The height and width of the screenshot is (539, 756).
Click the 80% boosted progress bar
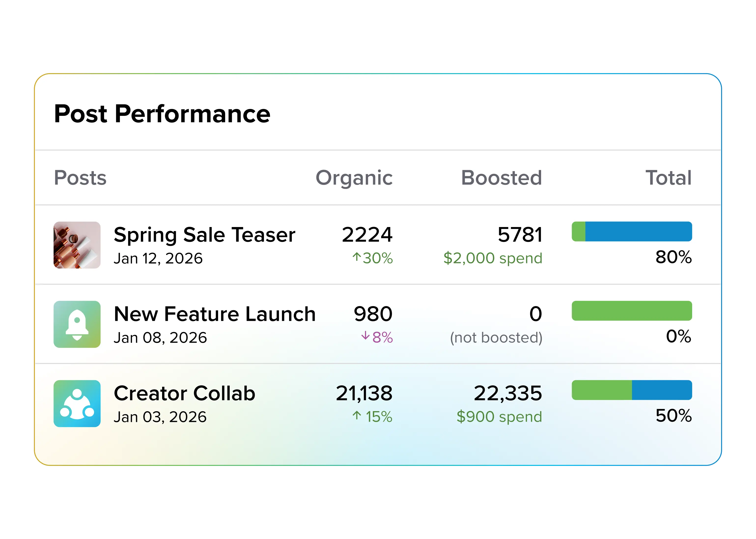(632, 231)
